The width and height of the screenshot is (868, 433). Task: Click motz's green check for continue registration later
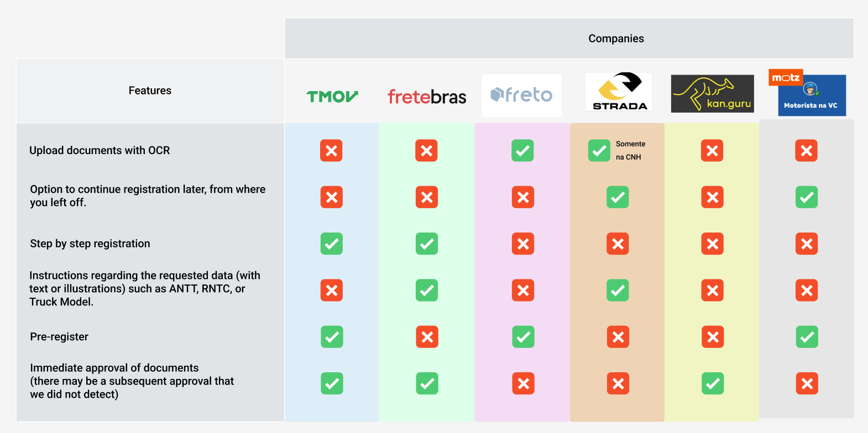[x=807, y=197]
